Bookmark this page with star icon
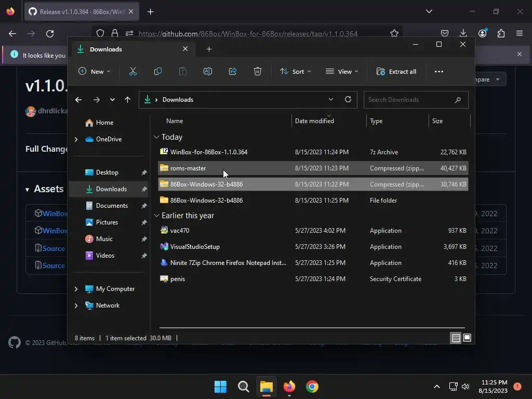The image size is (532, 399). (x=394, y=33)
